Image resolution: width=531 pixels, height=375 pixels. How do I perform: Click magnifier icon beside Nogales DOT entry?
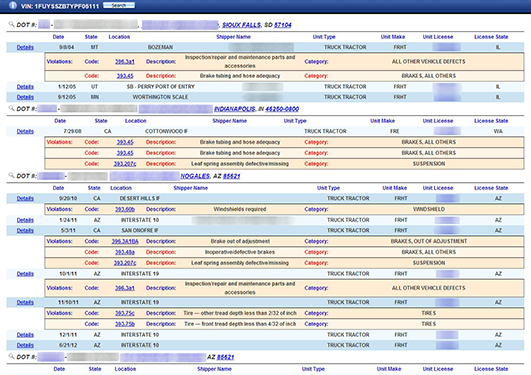(x=11, y=175)
